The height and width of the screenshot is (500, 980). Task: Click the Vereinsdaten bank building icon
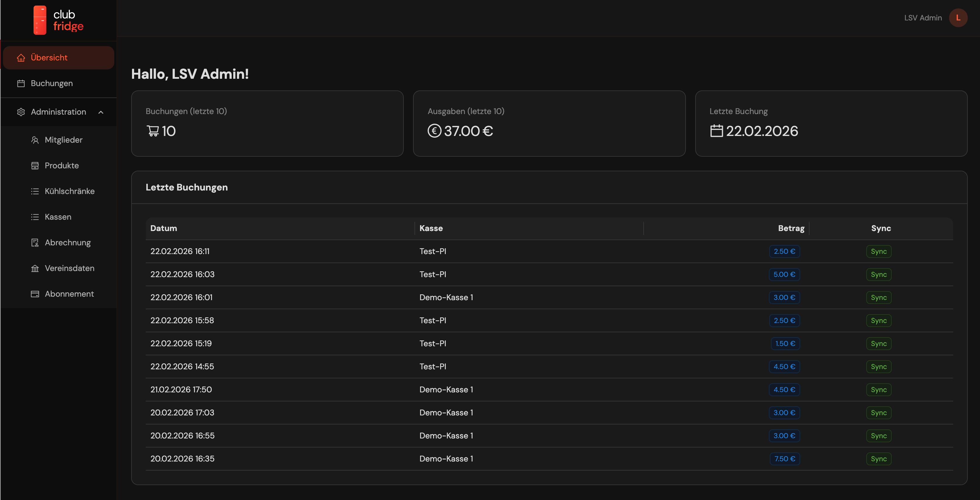coord(35,268)
